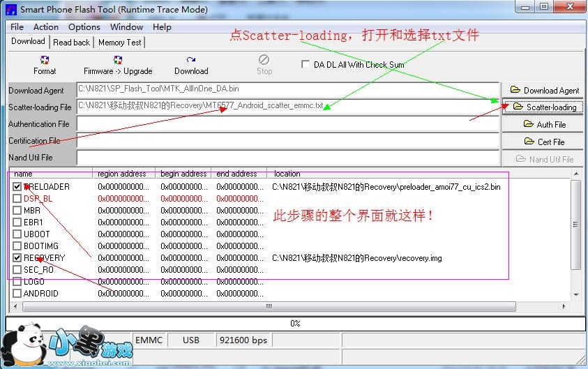Open the Action menu

pos(46,27)
